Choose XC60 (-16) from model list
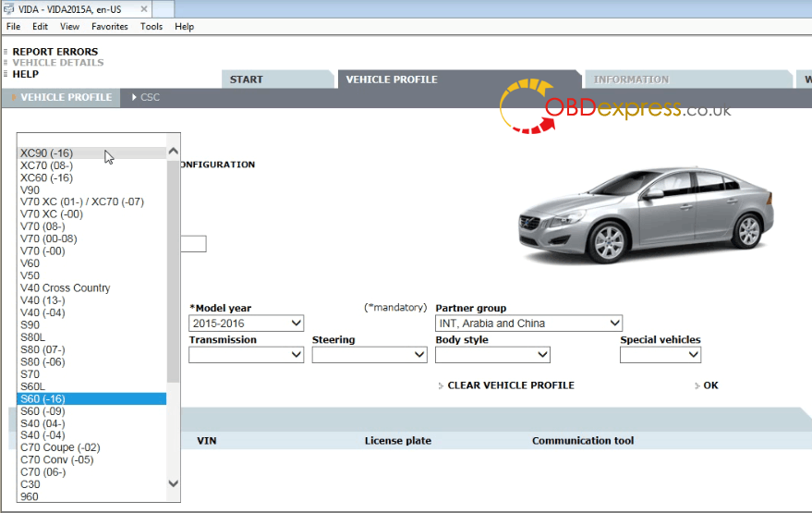Screen dimensions: 812x513 pyautogui.click(x=91, y=177)
